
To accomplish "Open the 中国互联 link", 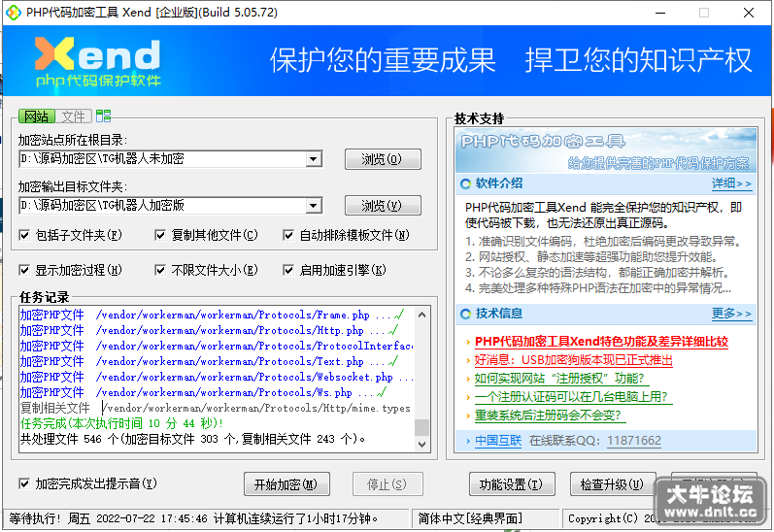I will click(498, 440).
